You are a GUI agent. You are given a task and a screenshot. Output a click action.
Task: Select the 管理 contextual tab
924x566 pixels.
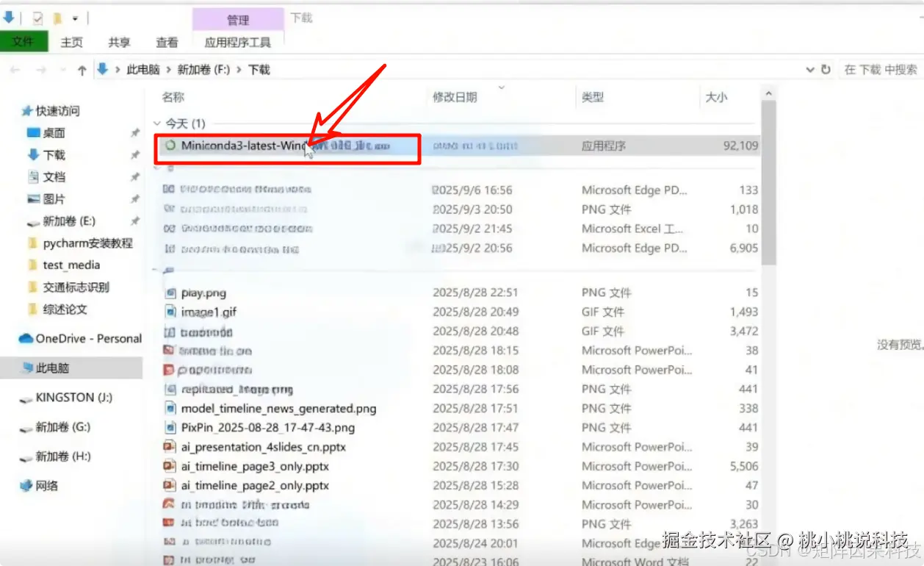(238, 20)
